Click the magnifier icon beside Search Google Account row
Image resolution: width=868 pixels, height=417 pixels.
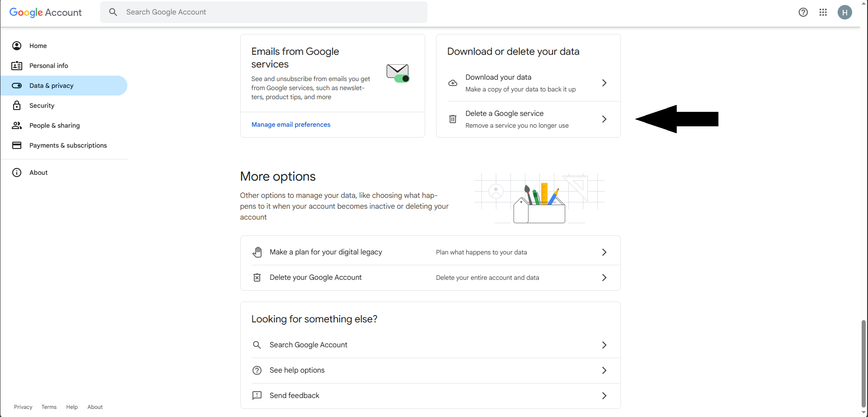(257, 345)
